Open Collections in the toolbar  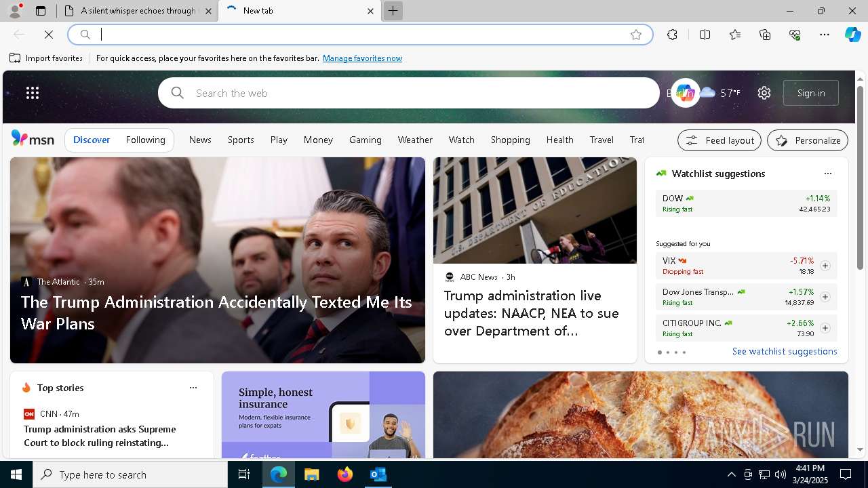pyautogui.click(x=765, y=35)
